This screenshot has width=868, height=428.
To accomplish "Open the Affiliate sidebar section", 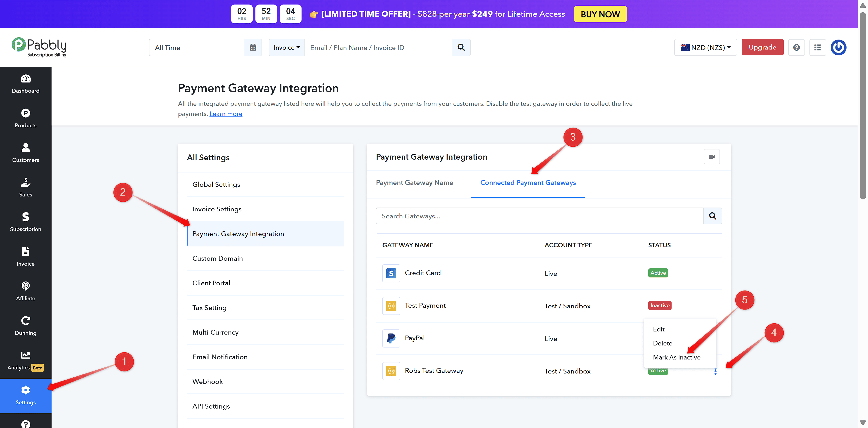I will pos(26,291).
